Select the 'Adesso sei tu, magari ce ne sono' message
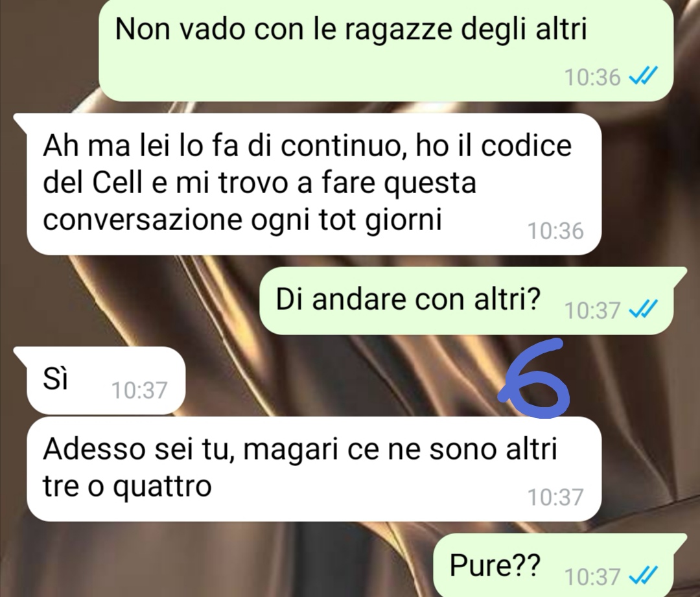Image resolution: width=700 pixels, height=597 pixels. (x=314, y=469)
